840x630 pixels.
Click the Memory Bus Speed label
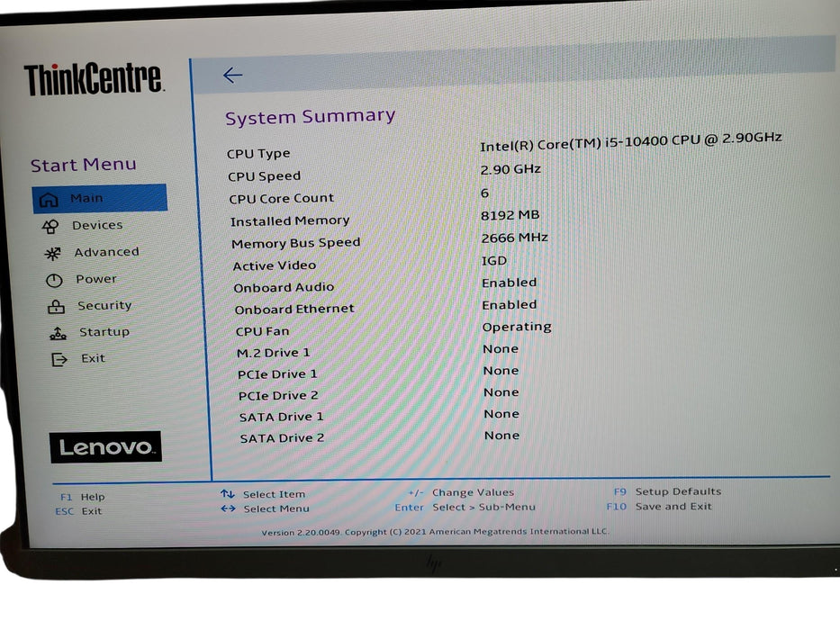tap(295, 243)
